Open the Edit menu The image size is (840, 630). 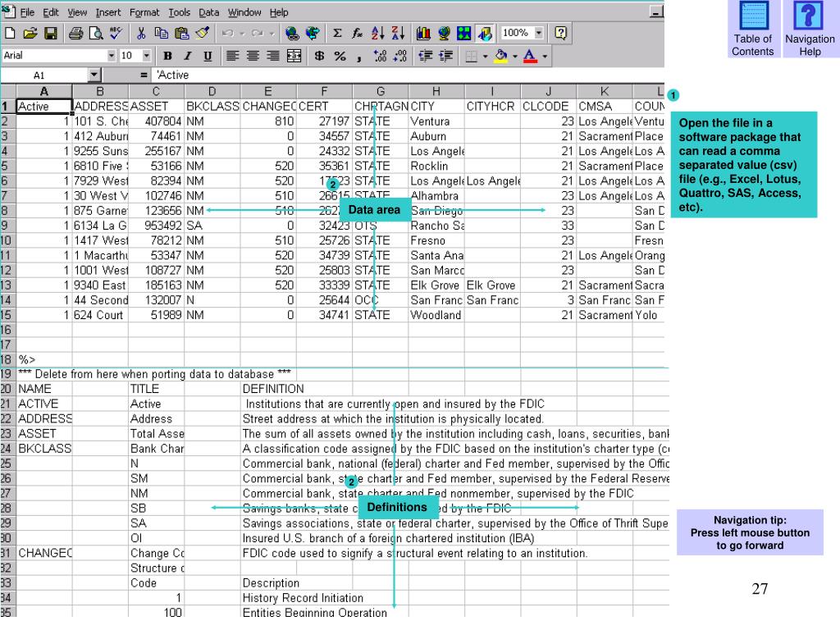click(51, 12)
